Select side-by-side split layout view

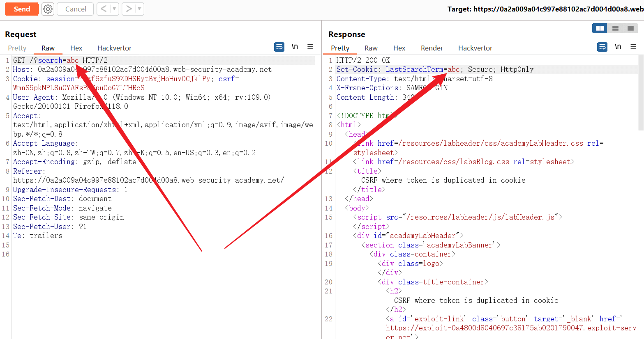coord(600,28)
